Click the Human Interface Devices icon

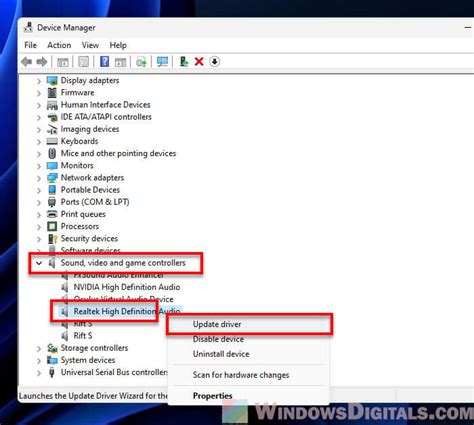pyautogui.click(x=52, y=105)
